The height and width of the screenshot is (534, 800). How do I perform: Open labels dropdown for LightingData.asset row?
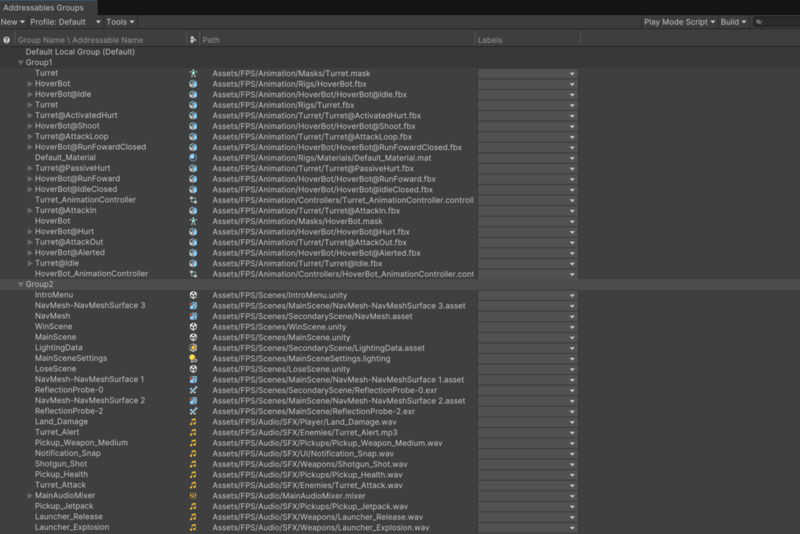[528, 348]
